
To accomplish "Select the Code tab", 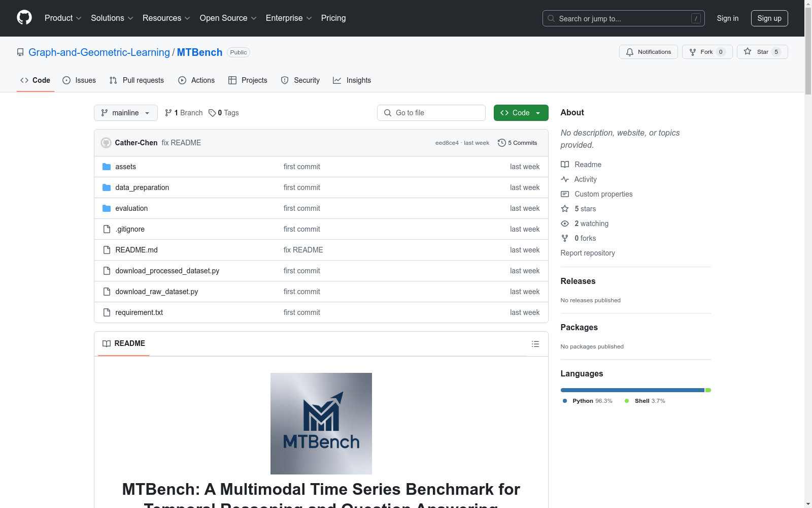I will pos(36,80).
